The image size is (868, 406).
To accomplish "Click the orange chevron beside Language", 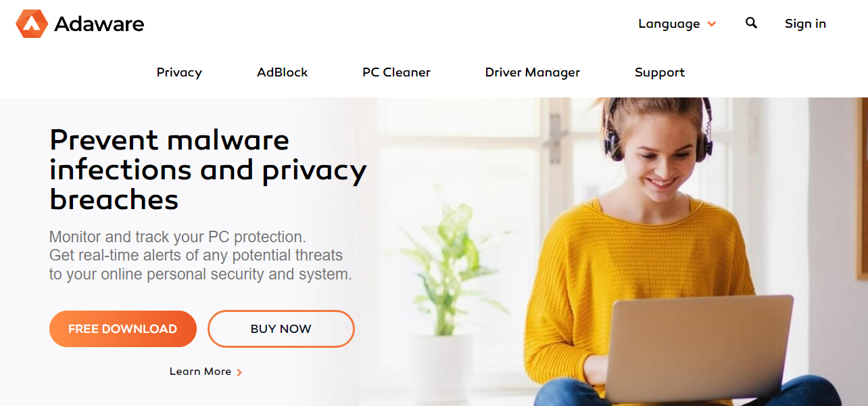I will 711,24.
